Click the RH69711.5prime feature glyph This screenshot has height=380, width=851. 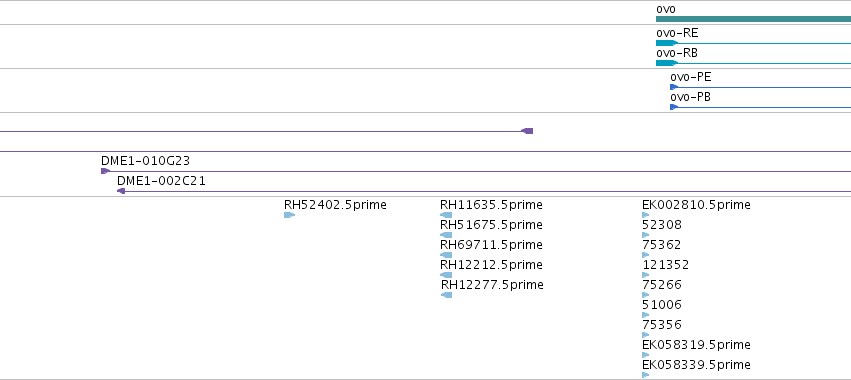446,255
